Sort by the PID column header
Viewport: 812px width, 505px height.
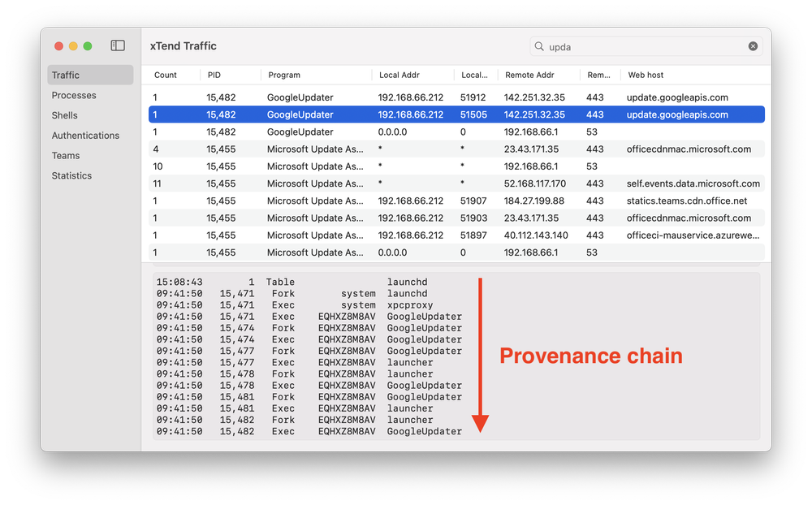[x=214, y=76]
